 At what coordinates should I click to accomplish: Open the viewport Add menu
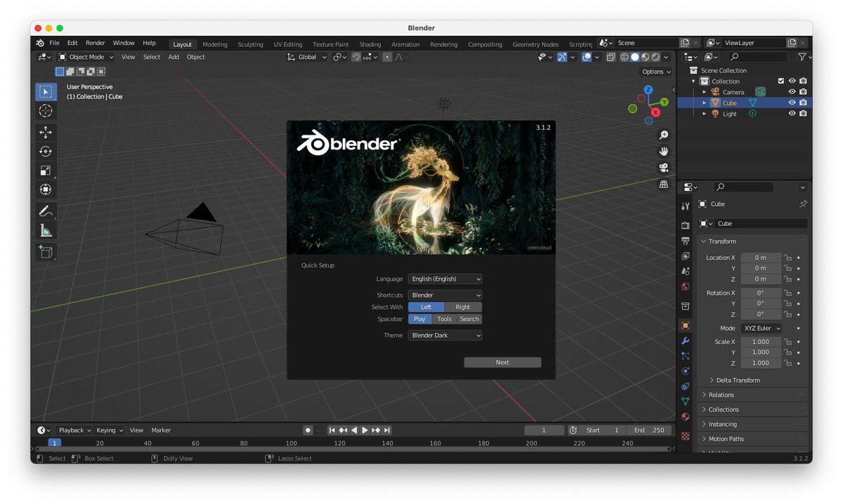174,57
